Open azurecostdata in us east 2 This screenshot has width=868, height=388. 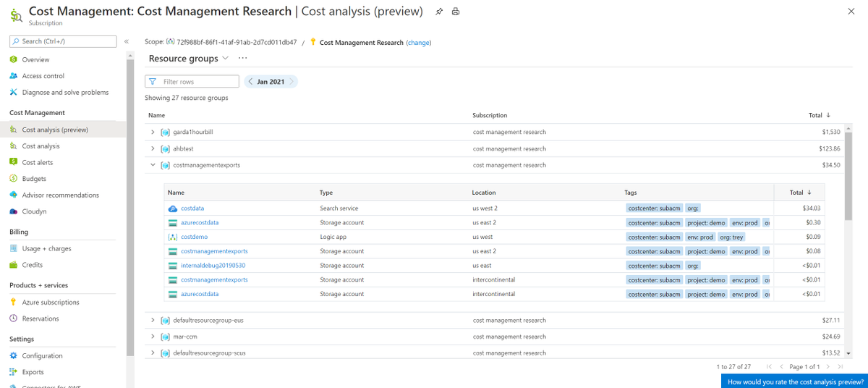[x=200, y=222]
